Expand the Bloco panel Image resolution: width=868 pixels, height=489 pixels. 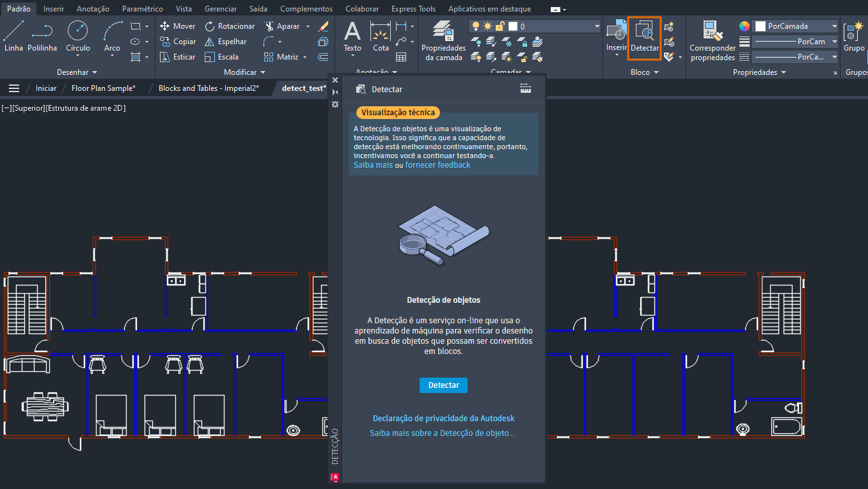point(645,72)
